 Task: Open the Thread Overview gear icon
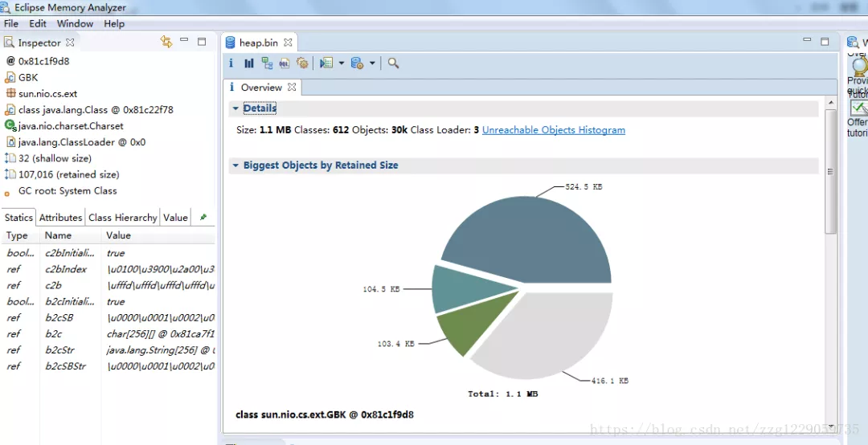coord(302,63)
